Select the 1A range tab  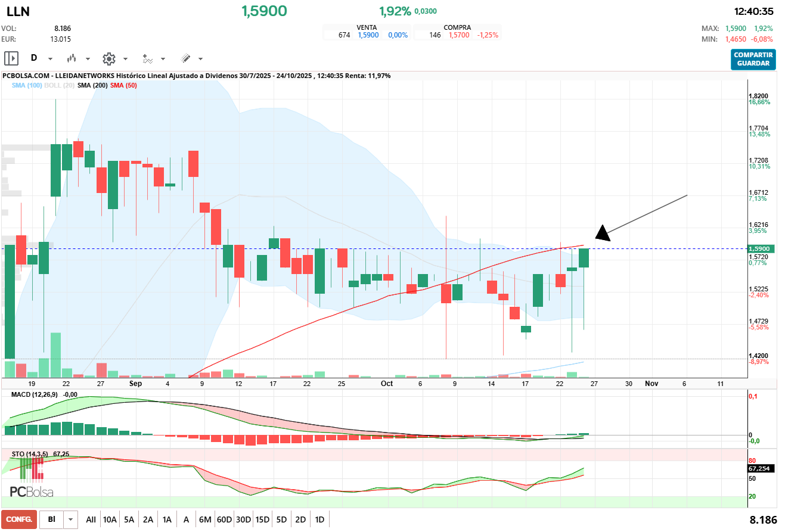tap(167, 519)
